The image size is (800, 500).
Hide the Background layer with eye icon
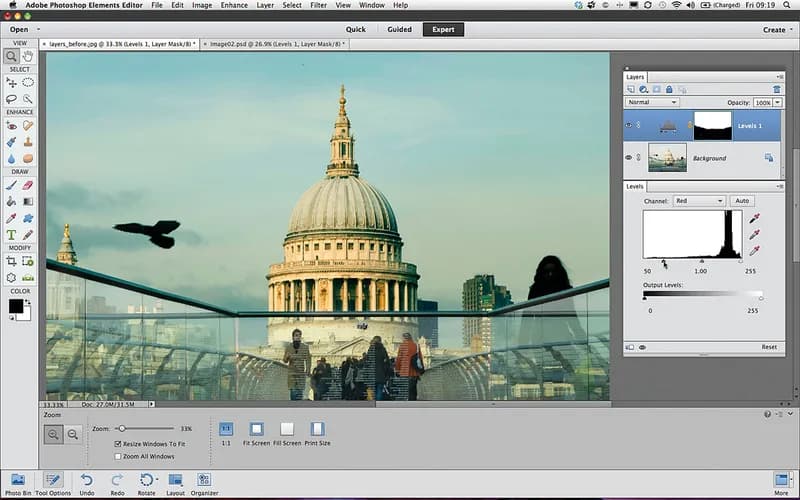630,158
